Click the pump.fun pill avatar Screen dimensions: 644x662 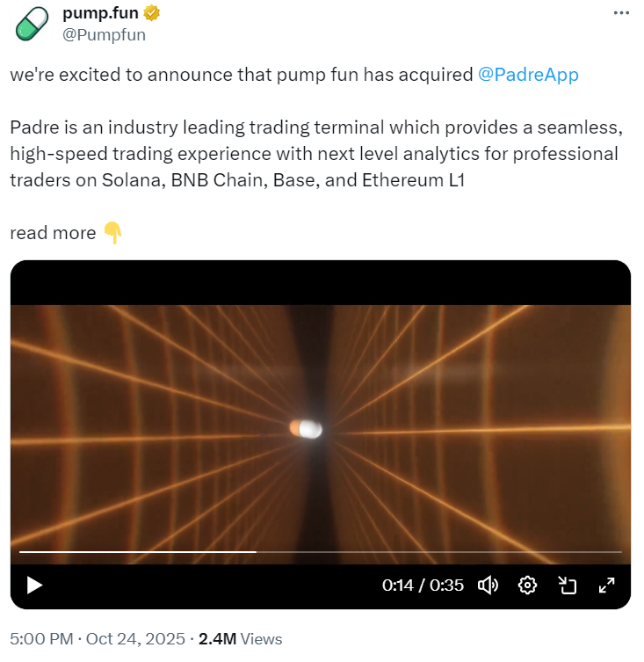pyautogui.click(x=32, y=24)
